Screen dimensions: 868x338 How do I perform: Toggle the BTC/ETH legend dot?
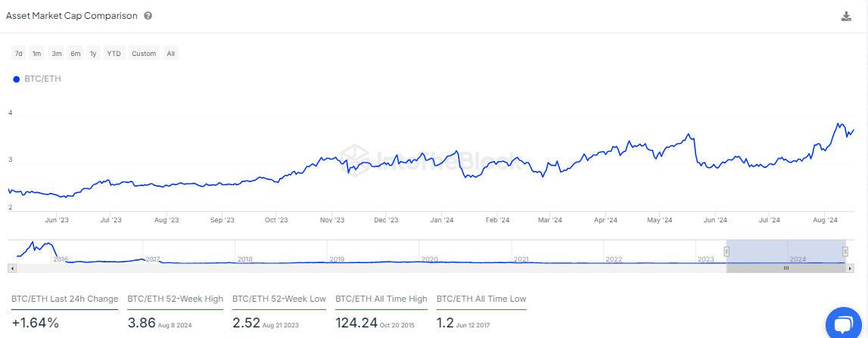click(16, 79)
